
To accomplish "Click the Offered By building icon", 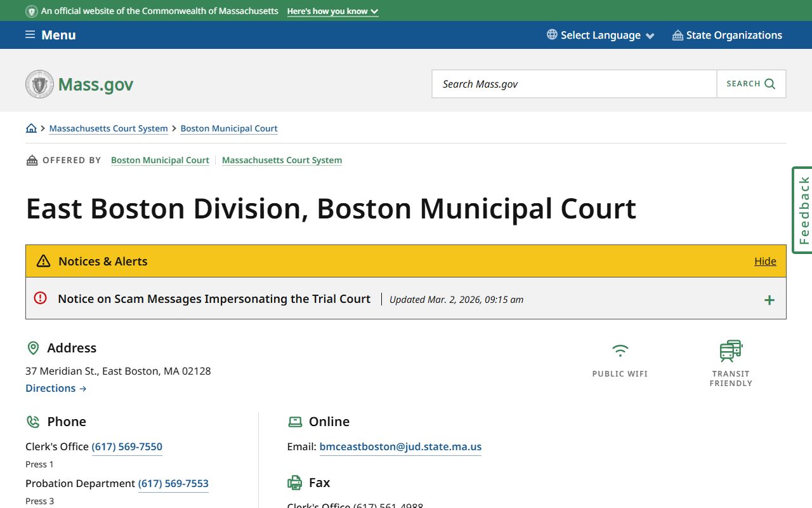I will point(32,160).
